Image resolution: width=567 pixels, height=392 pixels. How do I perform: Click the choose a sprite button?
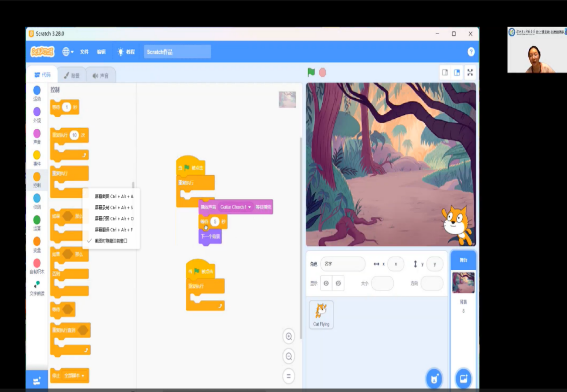click(434, 378)
